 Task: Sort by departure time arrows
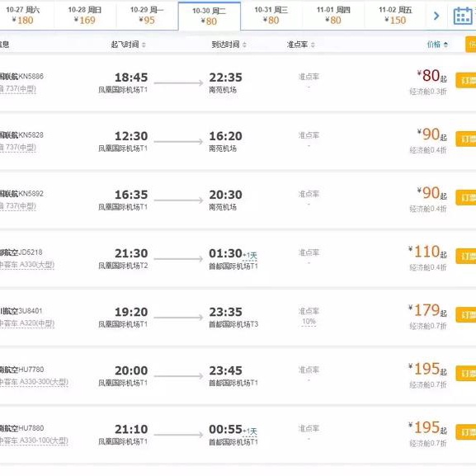(x=144, y=45)
